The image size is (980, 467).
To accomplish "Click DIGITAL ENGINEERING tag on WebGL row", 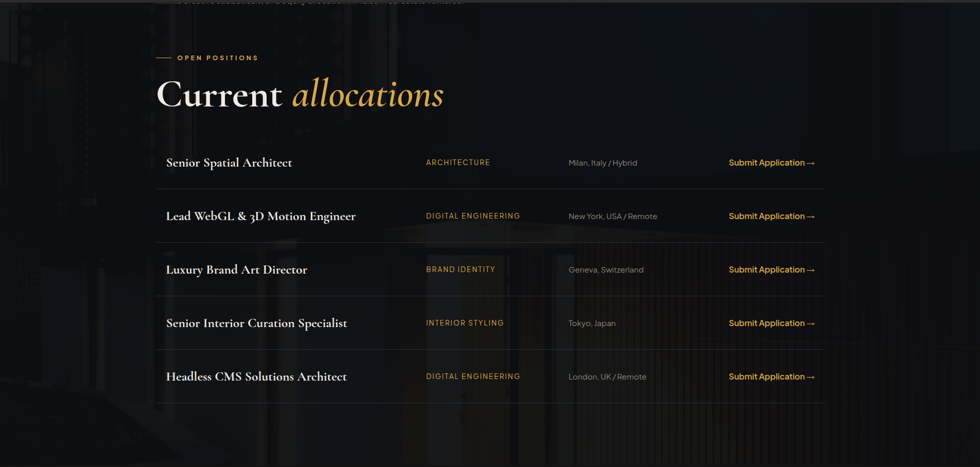I will click(x=473, y=216).
